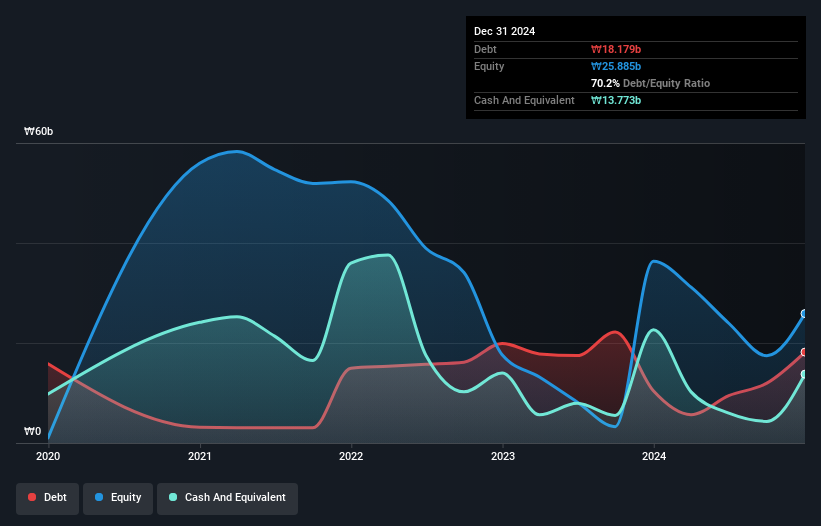
Task: Click the 2022 x-axis label
Action: [x=351, y=456]
